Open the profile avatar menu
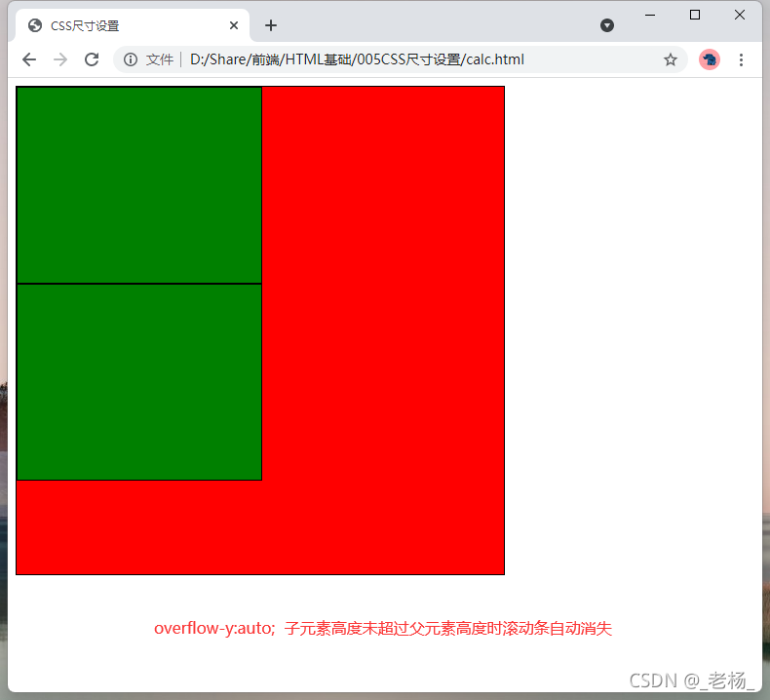The image size is (770, 700). 710,59
